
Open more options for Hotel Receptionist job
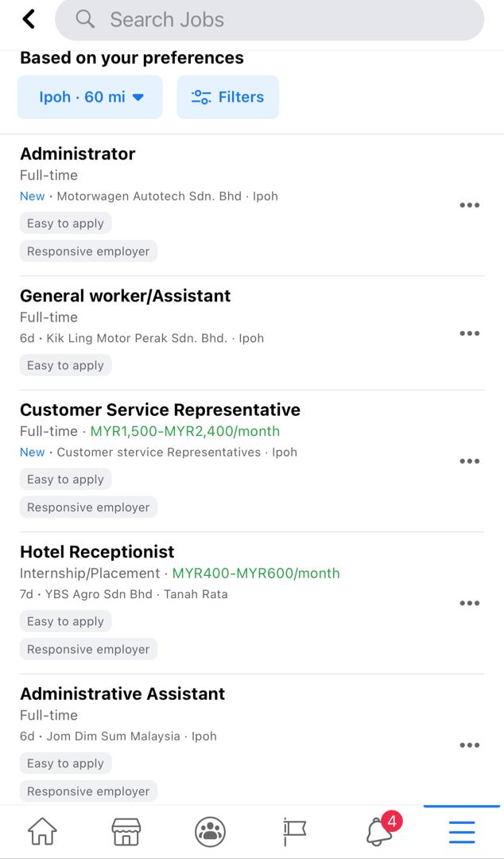click(470, 603)
